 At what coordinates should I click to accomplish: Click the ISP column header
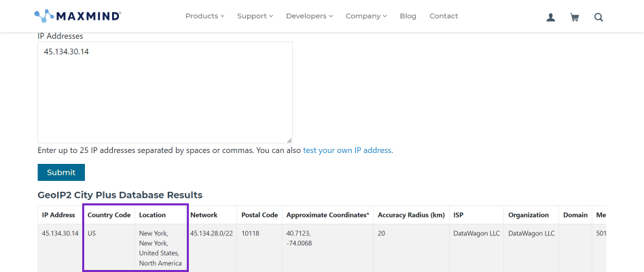pyautogui.click(x=458, y=215)
